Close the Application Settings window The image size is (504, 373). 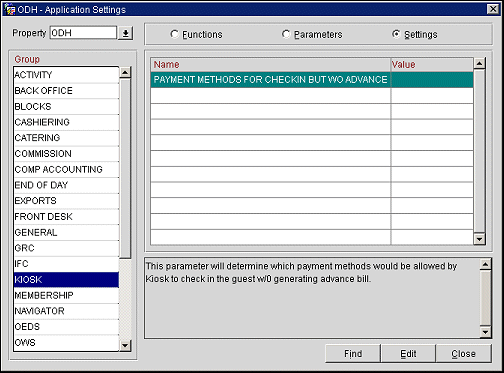click(493, 9)
